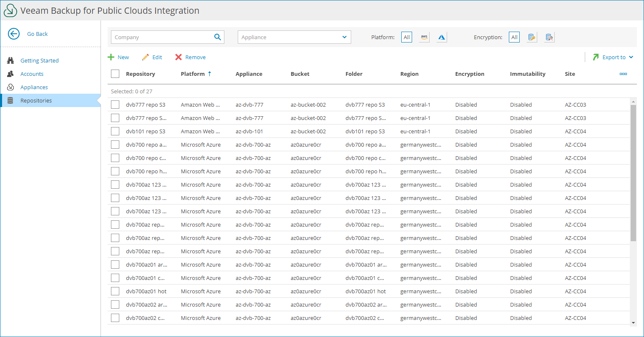Screen dimensions: 644x337
Task: Click the Repositories sidebar icon
Action: tap(10, 100)
